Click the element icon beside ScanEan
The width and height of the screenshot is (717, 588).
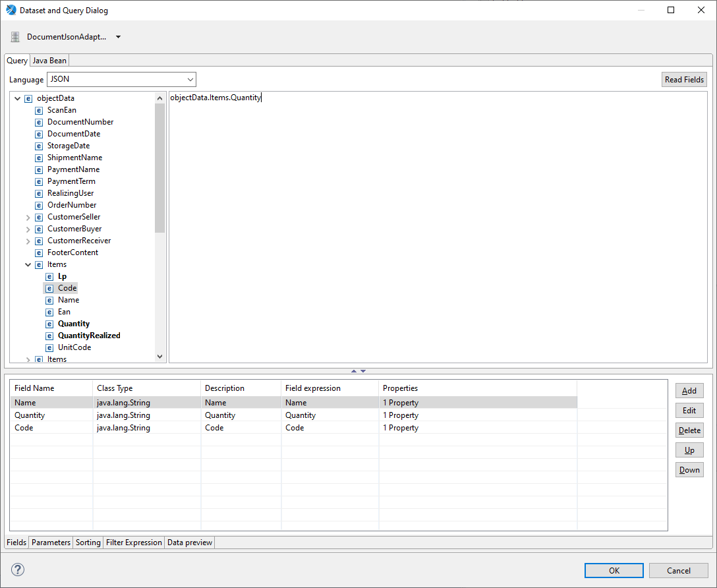click(39, 110)
